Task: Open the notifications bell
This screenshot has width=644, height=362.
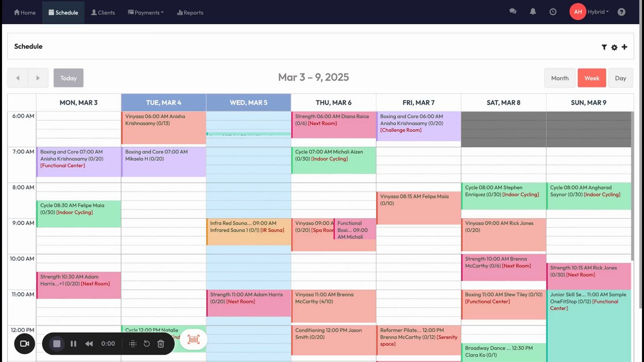Action: (x=533, y=12)
